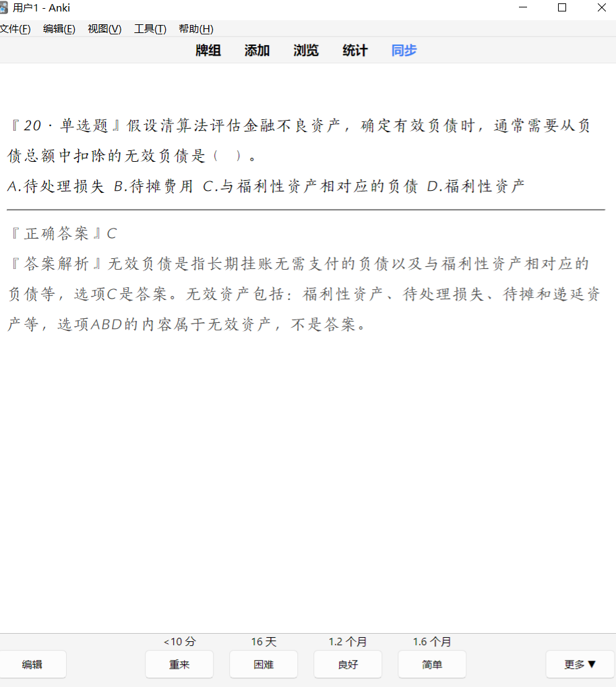Click the bottom-left 编辑 button
The image size is (616, 687).
pos(32,664)
